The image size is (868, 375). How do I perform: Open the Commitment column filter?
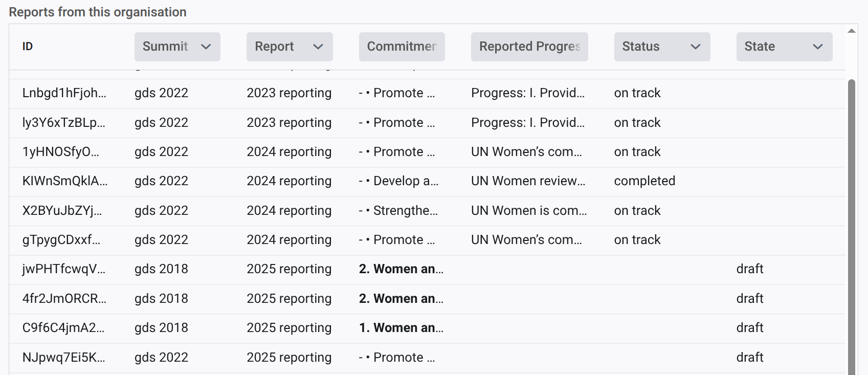[x=402, y=47]
